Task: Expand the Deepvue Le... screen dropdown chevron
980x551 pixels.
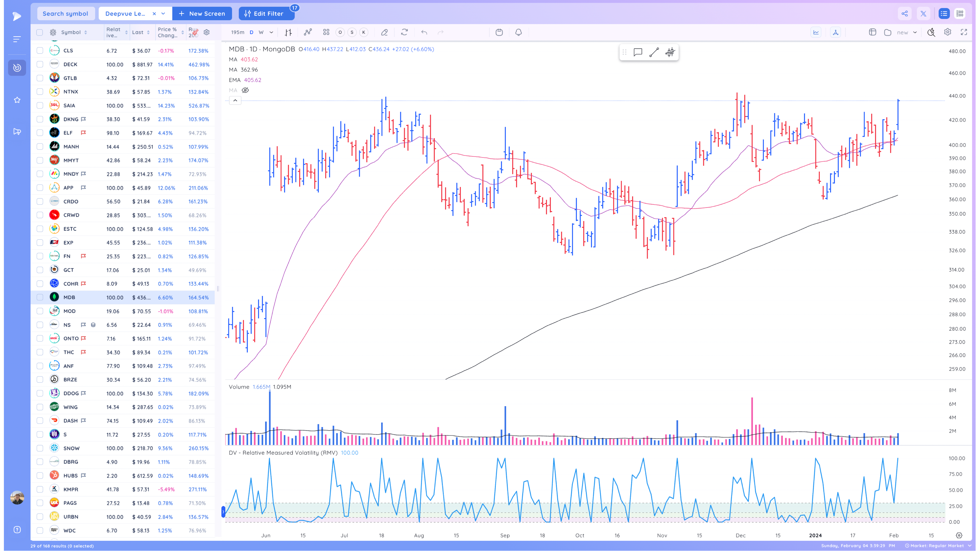Action: pyautogui.click(x=163, y=14)
